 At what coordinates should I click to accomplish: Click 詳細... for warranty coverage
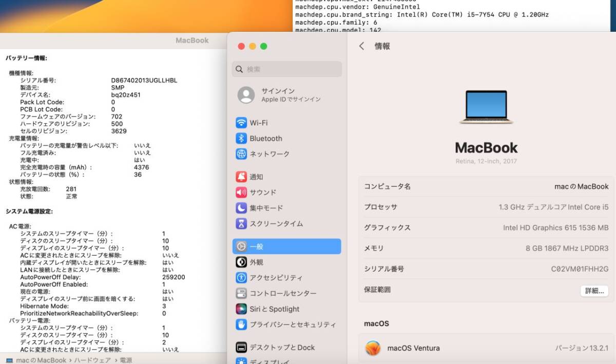click(x=593, y=291)
